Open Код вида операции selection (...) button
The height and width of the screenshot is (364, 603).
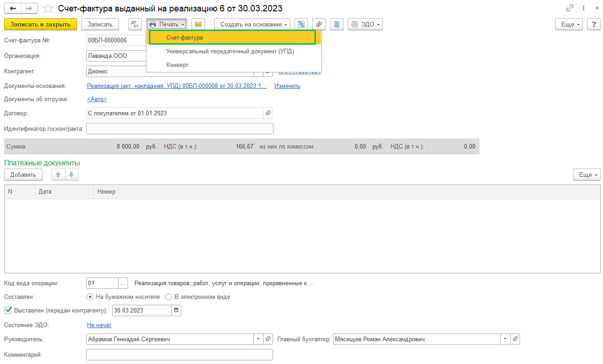(x=123, y=283)
